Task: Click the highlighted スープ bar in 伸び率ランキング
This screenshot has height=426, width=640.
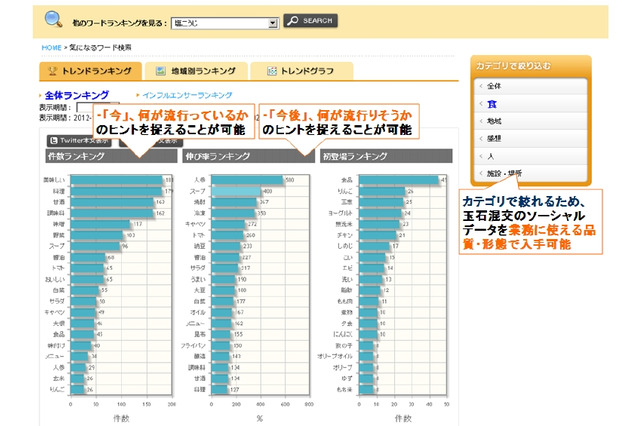Action: coord(236,191)
